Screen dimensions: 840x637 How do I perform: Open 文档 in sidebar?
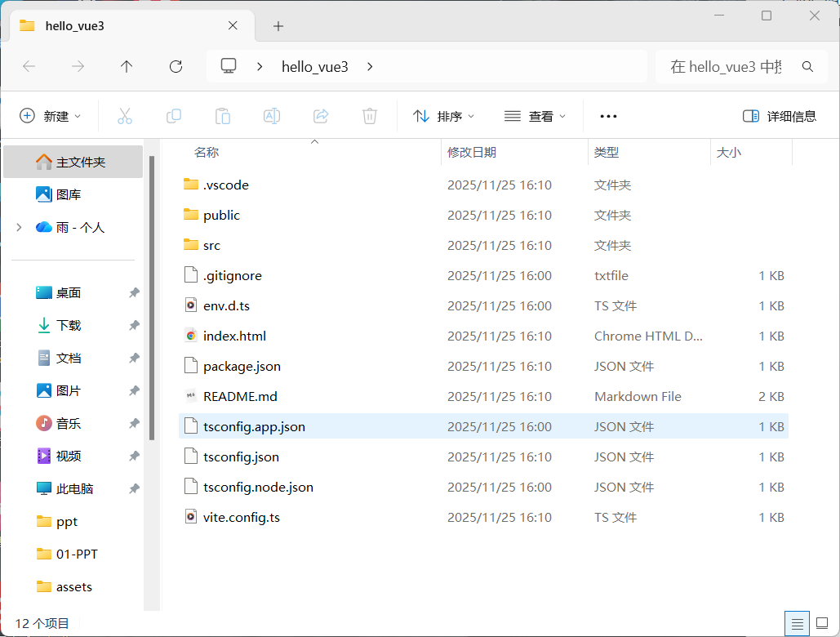coord(73,358)
